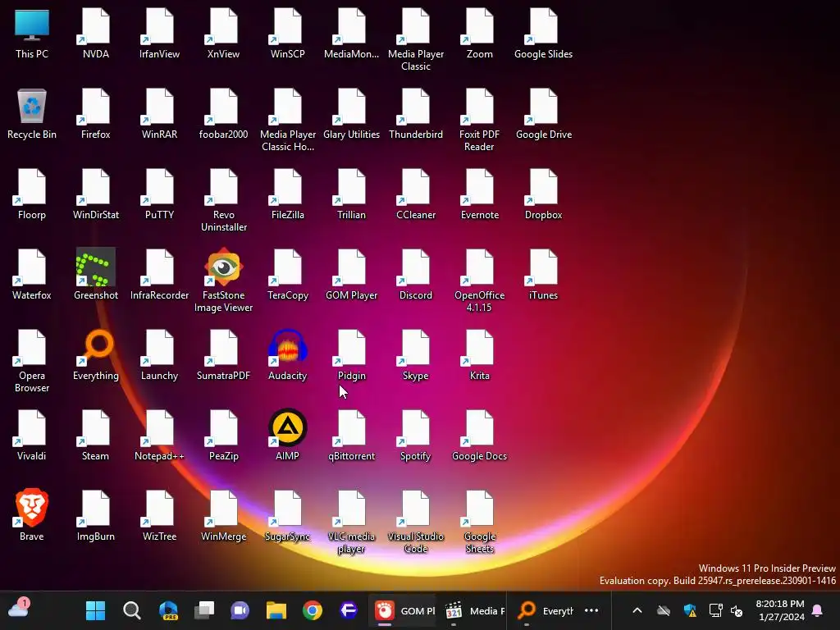Select the Revo Uninstaller shortcut
This screenshot has height=630, width=840.
click(x=223, y=200)
